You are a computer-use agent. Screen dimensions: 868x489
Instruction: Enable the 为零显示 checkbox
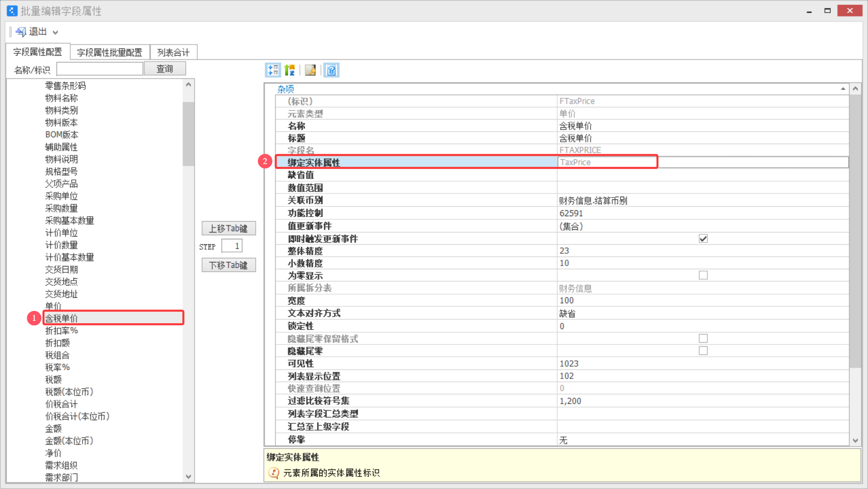(x=703, y=276)
